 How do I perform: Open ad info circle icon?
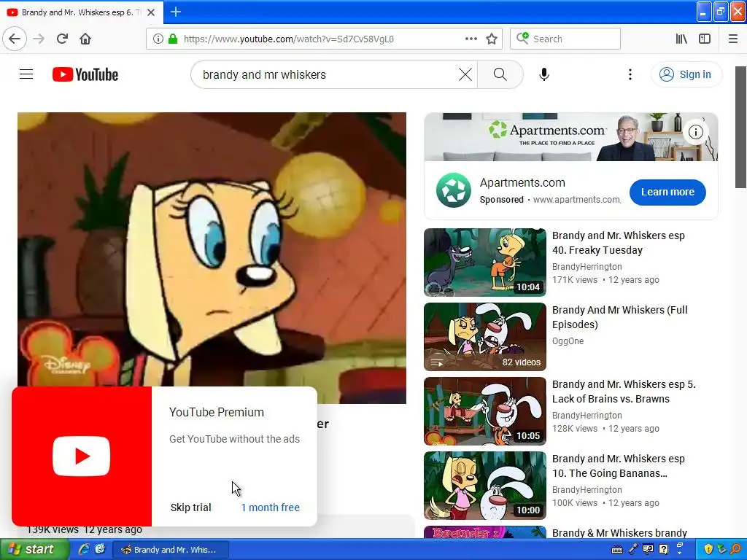(695, 132)
